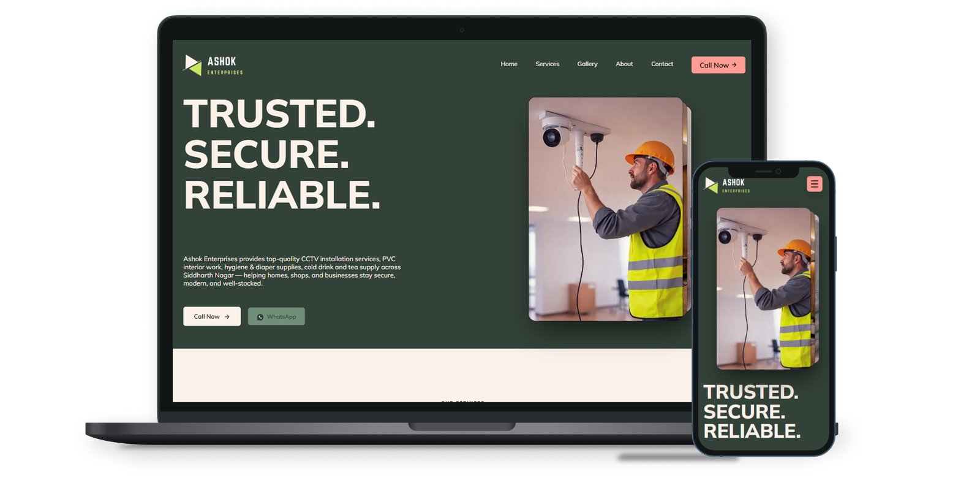Tap the CCTV installer photo on the phone
The image size is (980, 477).
tap(764, 288)
